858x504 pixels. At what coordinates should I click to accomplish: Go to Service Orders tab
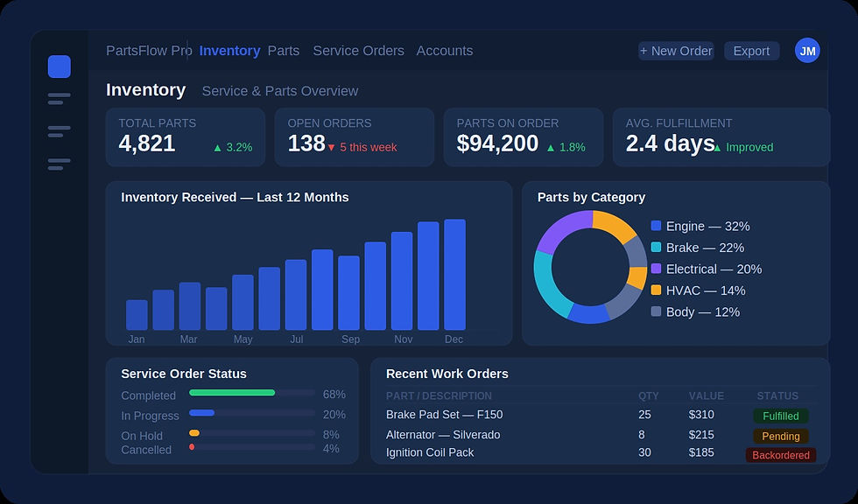358,51
